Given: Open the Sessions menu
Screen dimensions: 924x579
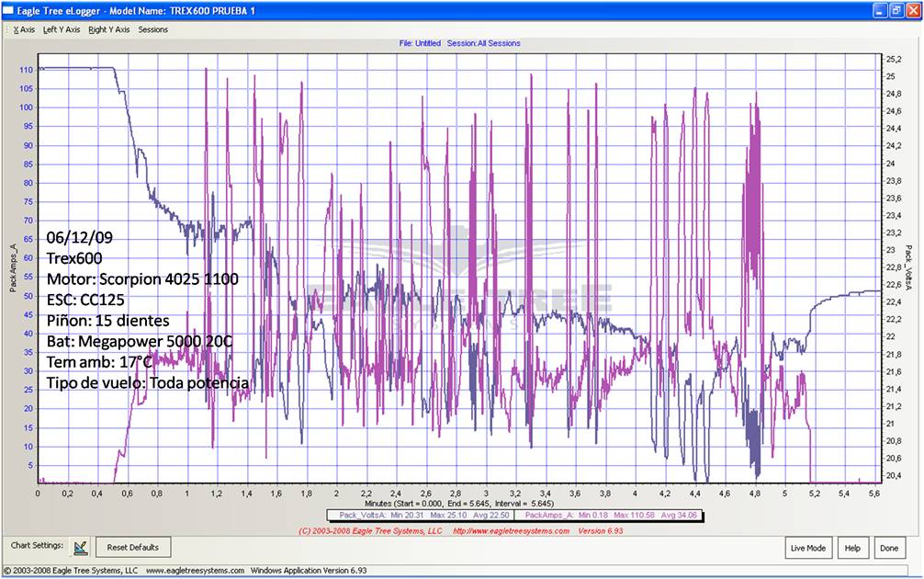Looking at the screenshot, I should click(153, 29).
